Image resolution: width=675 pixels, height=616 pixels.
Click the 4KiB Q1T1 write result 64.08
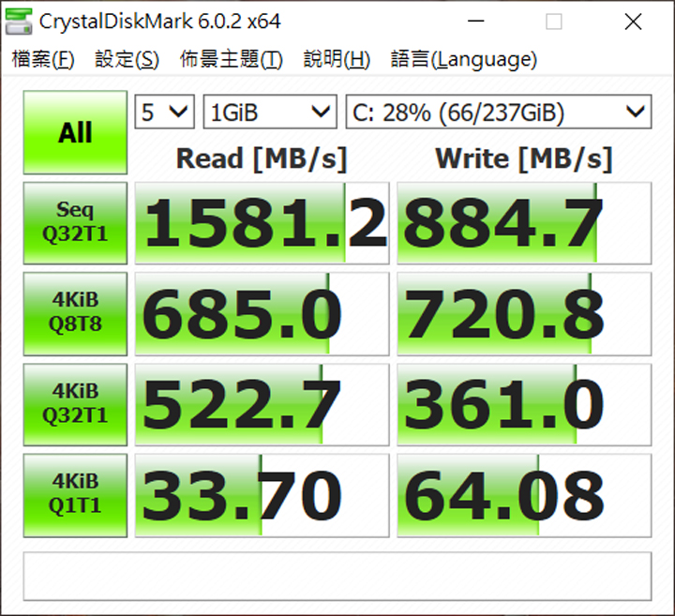(524, 495)
